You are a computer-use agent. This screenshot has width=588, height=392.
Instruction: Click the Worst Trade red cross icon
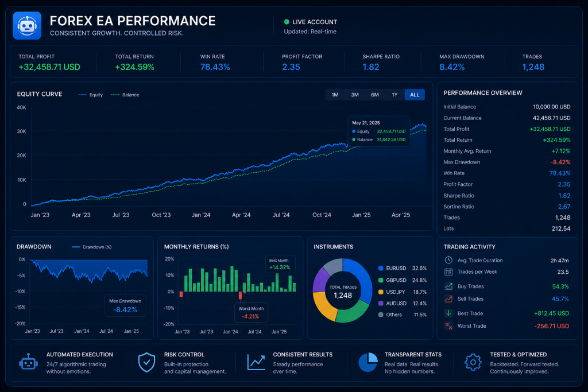point(448,326)
